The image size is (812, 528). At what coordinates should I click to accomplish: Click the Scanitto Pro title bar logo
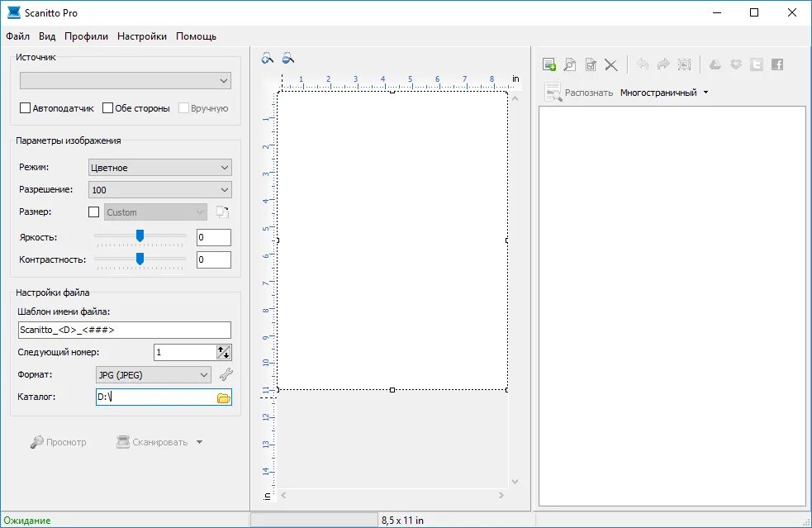pos(14,12)
